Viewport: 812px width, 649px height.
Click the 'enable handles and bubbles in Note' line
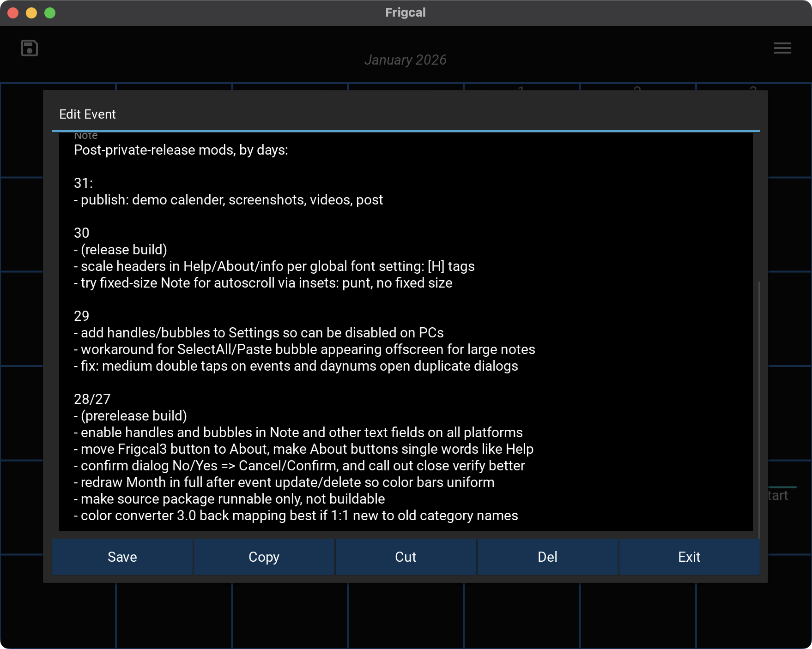coord(298,433)
